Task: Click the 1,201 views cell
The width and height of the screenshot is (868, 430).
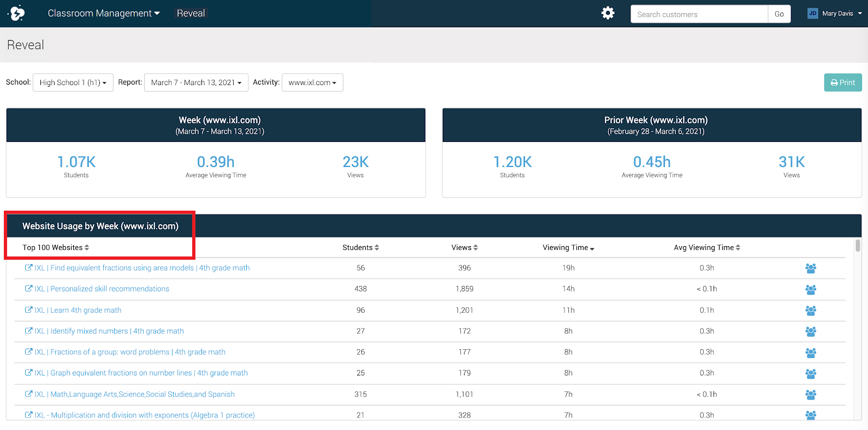Action: [x=465, y=310]
